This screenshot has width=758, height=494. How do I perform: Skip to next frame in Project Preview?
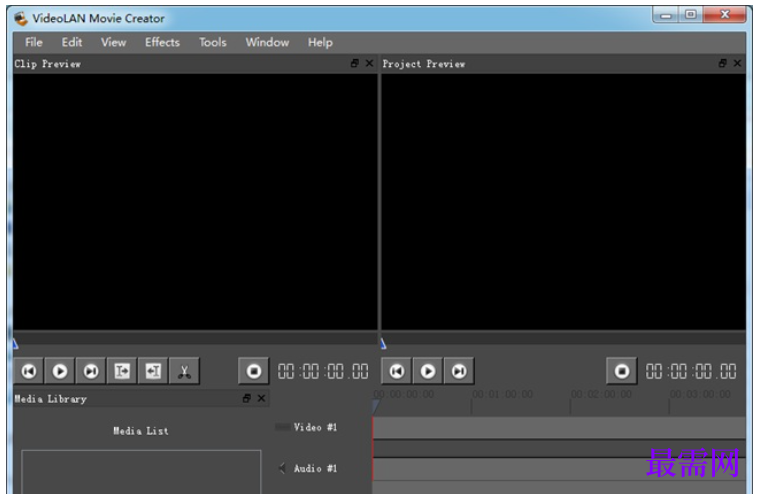459,371
